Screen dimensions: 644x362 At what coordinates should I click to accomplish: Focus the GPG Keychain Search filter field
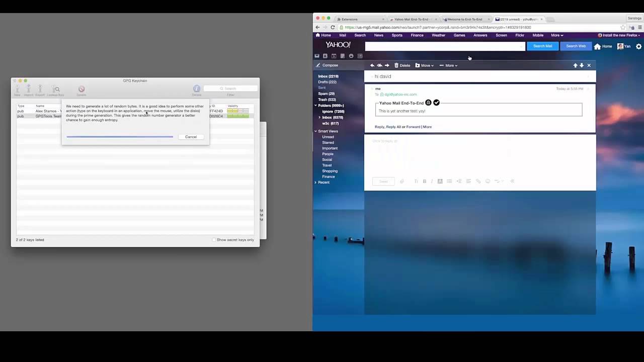click(230, 88)
